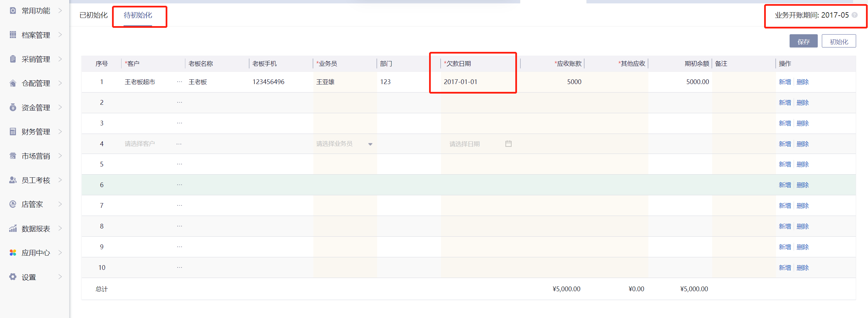Open the calendar icon in row 4 date field
Image resolution: width=868 pixels, height=318 pixels.
(x=508, y=144)
